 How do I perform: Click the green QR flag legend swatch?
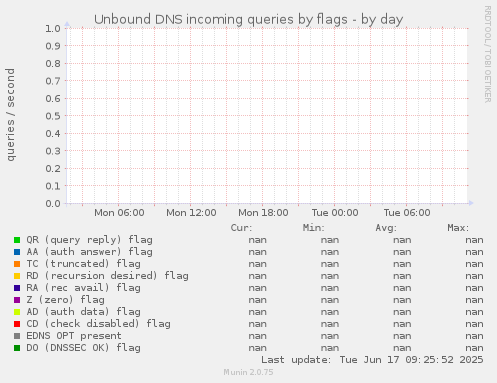17,240
